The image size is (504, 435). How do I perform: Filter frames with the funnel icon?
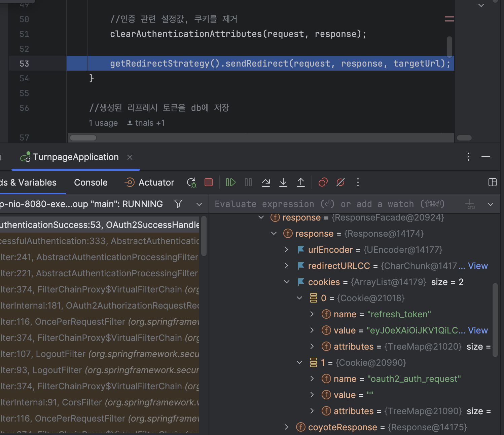click(x=178, y=204)
